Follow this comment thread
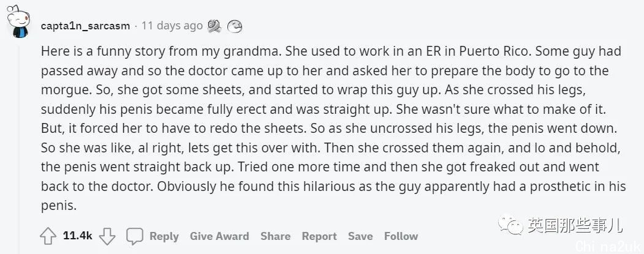This screenshot has width=644, height=254. click(401, 236)
